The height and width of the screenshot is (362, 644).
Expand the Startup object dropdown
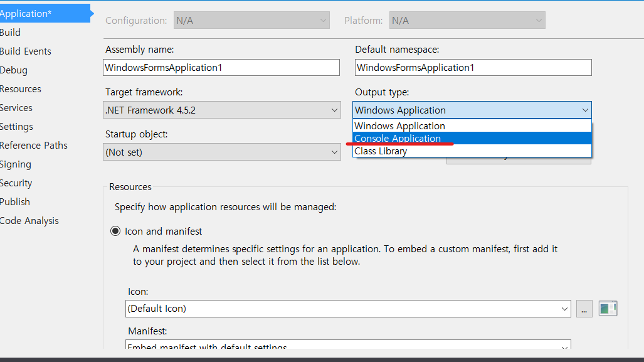(x=222, y=152)
